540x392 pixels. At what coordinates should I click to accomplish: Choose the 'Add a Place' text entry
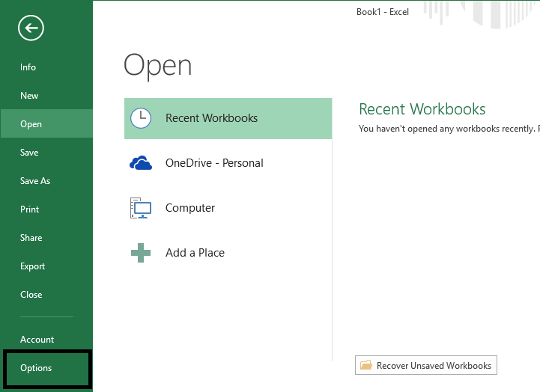coord(195,253)
